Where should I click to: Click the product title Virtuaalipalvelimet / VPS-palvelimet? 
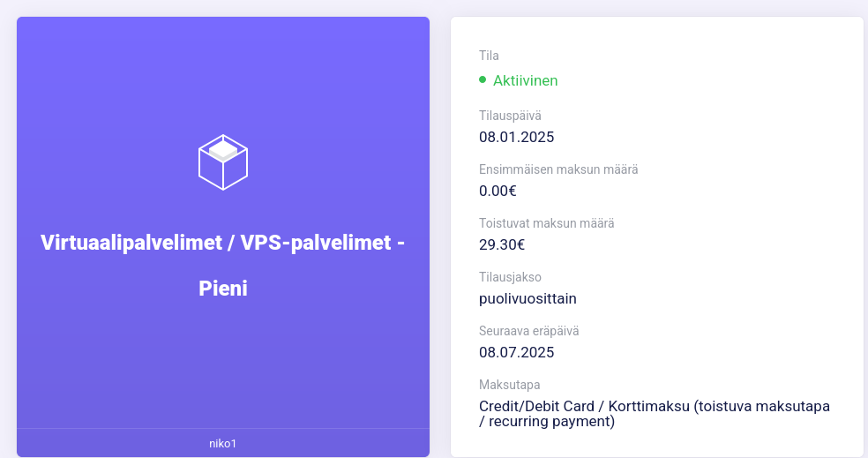tap(216, 243)
